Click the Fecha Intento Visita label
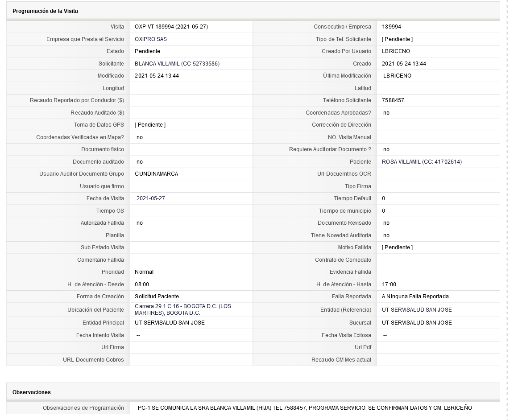 [x=100, y=335]
